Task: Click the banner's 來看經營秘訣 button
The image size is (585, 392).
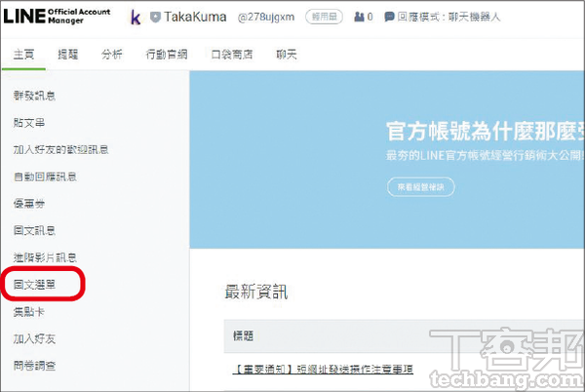Action: [421, 187]
